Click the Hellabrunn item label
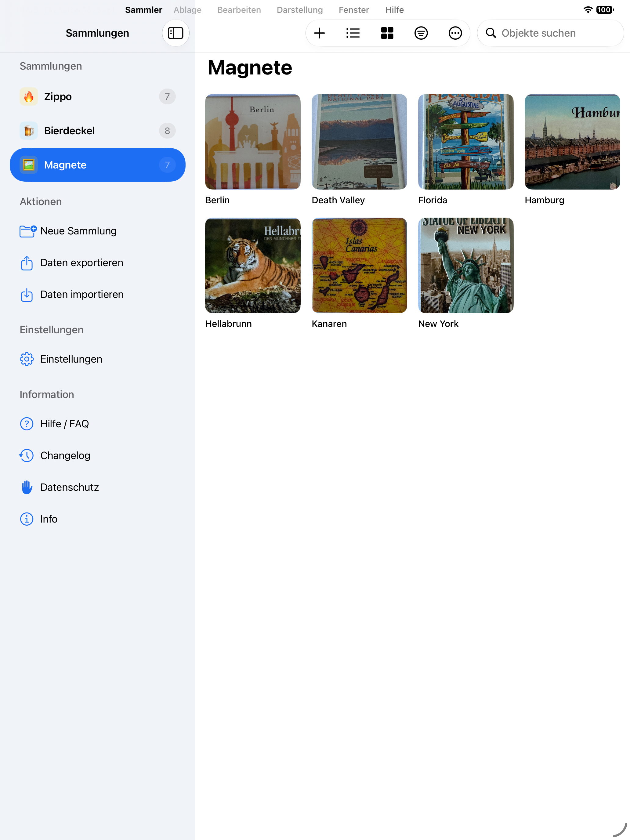The width and height of the screenshot is (630, 840). 228,324
